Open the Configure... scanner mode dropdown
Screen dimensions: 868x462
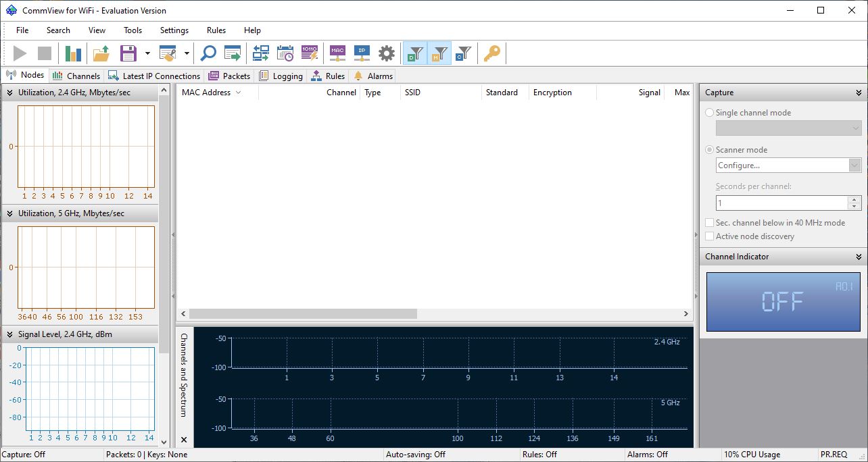788,165
